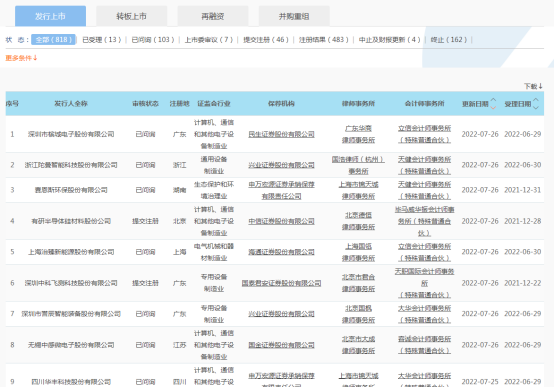Screen dimensions: 554x387
Task: Click the 审核状态 column header
Action: pyautogui.click(x=145, y=104)
